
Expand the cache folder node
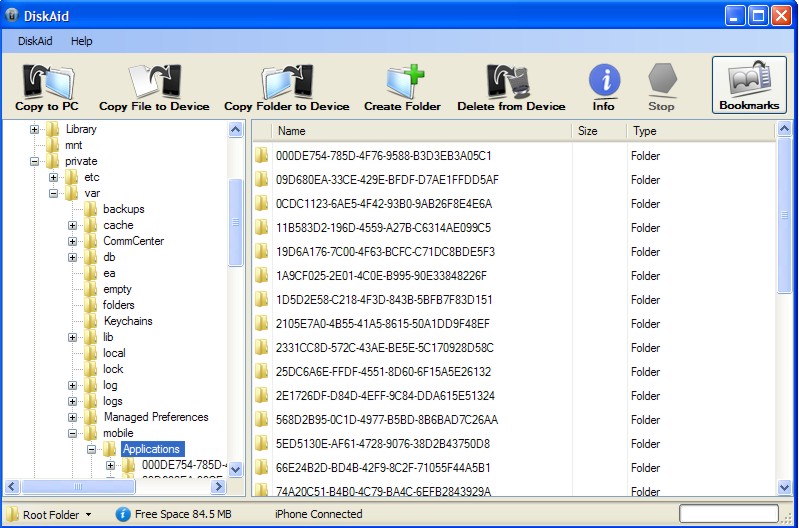(x=72, y=225)
